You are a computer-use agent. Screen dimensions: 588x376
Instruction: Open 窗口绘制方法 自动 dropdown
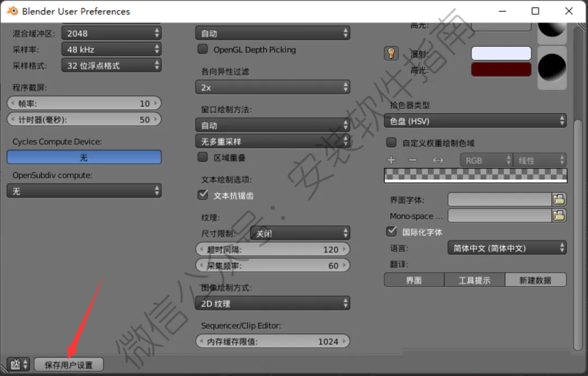point(273,125)
